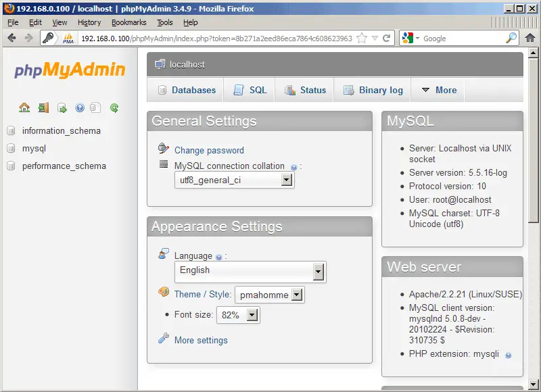Click search magnifier in Google box
The image size is (541, 392).
511,38
